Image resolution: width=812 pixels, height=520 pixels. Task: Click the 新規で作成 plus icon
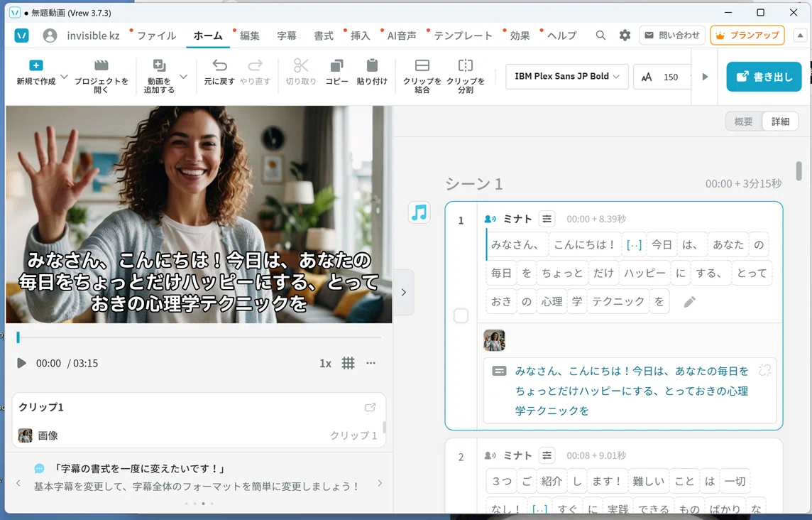[35, 65]
